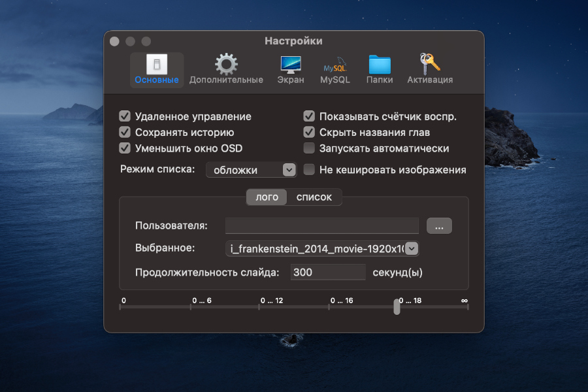The image size is (588, 392).
Task: Expand the Выбранное dropdown list
Action: point(411,248)
